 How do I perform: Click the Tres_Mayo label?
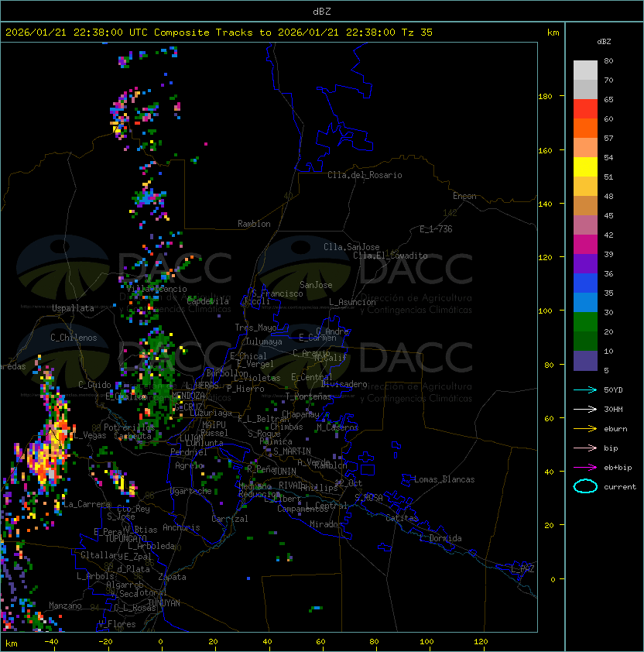(x=255, y=328)
